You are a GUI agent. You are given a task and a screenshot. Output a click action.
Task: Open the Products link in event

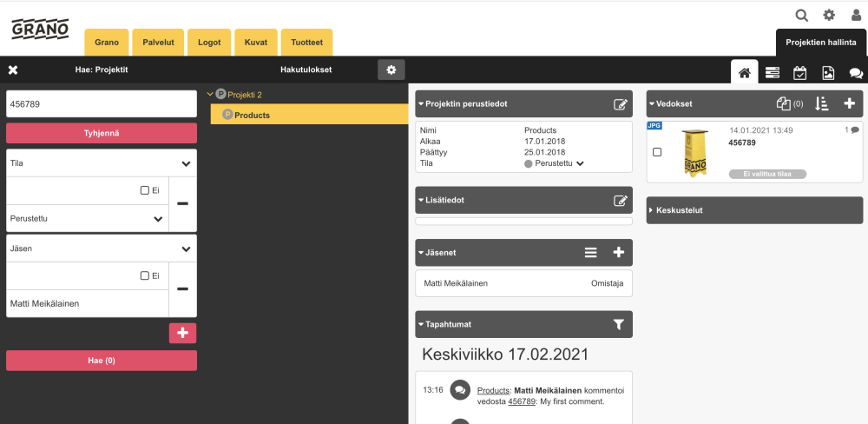[x=493, y=390]
